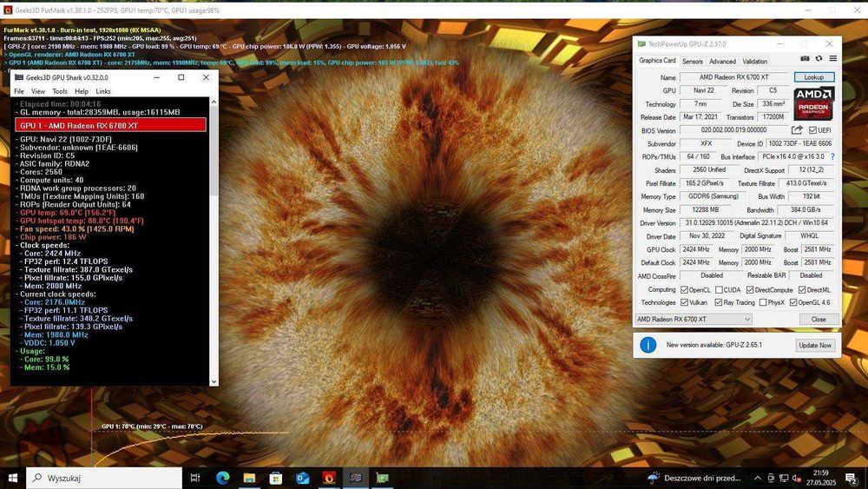Click the Name field in GPU-Z
Screen dimensions: 868x489
(733, 77)
